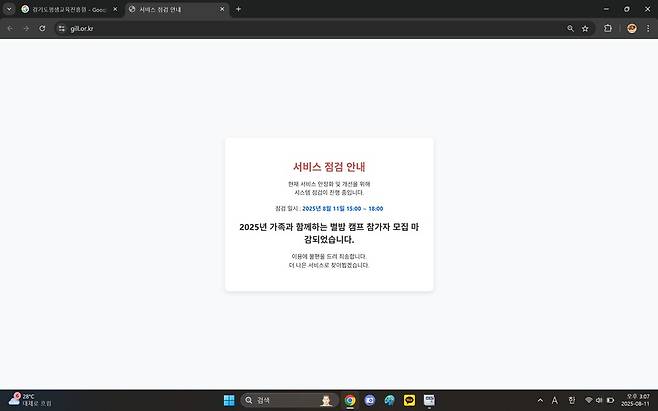Show hidden system tray icons

(540, 401)
